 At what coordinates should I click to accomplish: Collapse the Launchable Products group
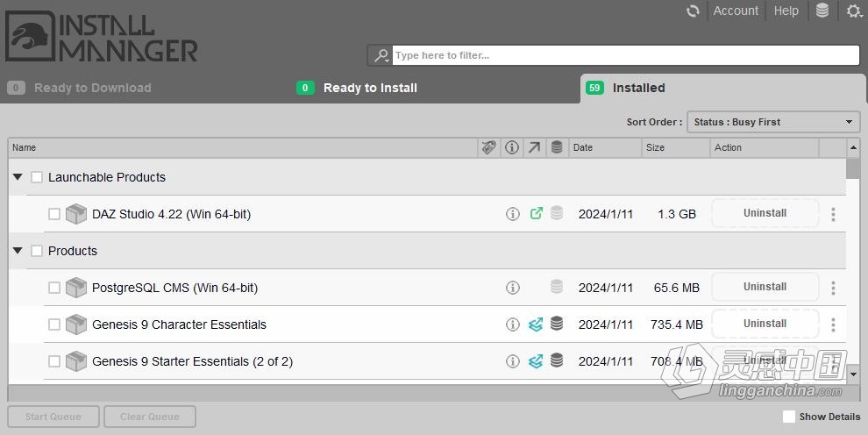pos(18,177)
